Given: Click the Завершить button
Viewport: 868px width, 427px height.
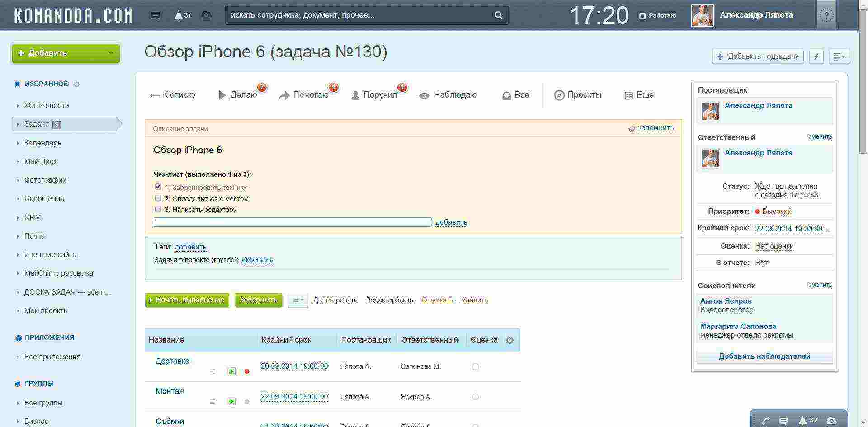Looking at the screenshot, I should point(259,300).
